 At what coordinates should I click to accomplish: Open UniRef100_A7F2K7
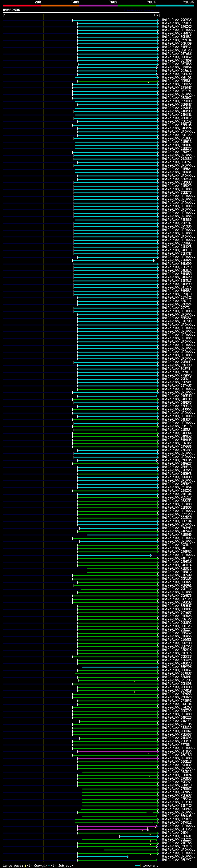pyautogui.click(x=177, y=799)
